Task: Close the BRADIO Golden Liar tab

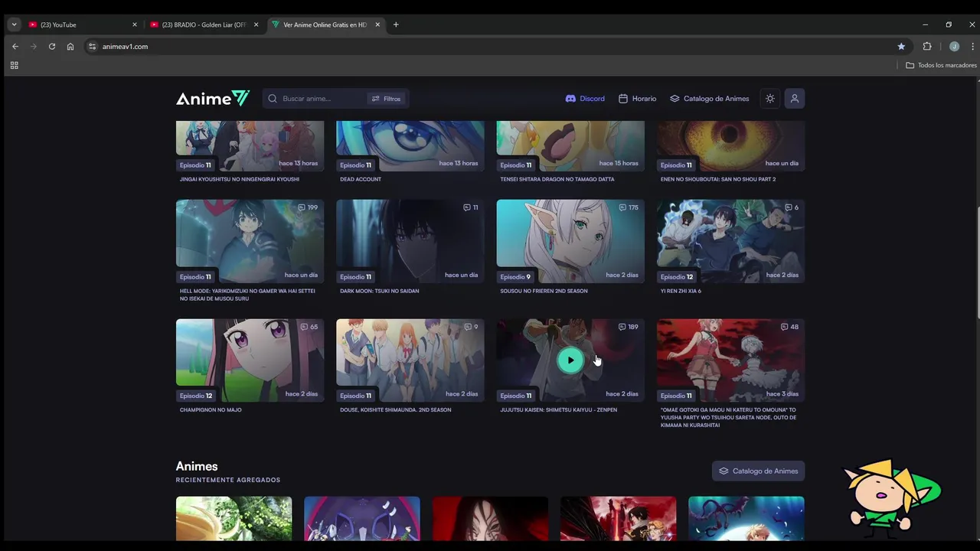Action: click(256, 24)
